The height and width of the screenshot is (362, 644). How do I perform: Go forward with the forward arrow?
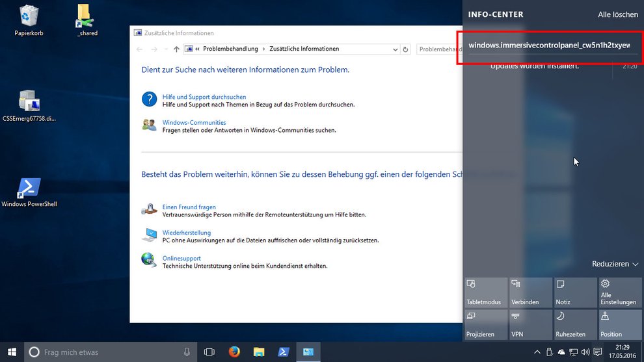(x=154, y=49)
